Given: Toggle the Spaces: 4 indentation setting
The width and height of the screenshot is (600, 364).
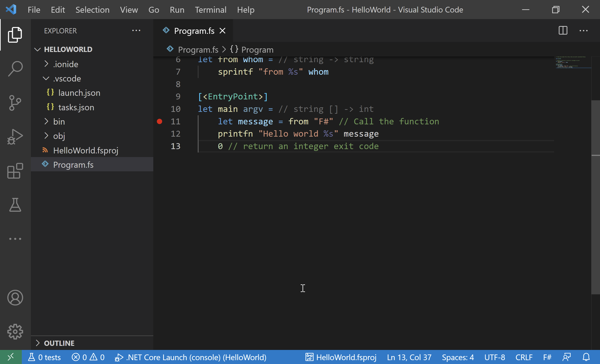Looking at the screenshot, I should (458, 357).
